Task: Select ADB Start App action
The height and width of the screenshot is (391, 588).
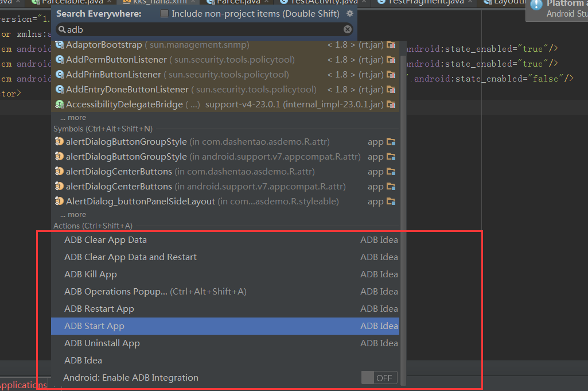Action: (94, 326)
